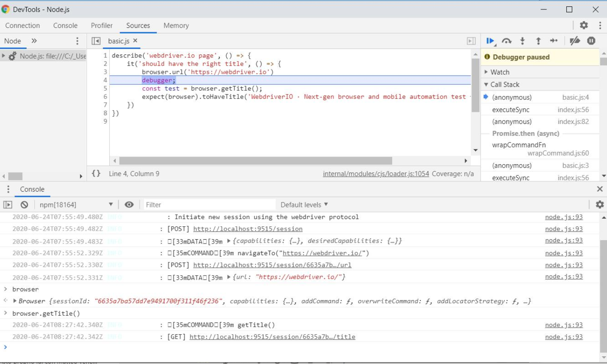Click the code editor vertical scrollbar
Viewport: 607px width, 364px height.
click(x=475, y=85)
